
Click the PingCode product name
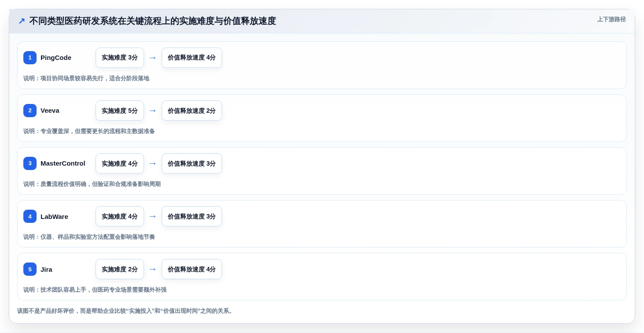pos(56,58)
